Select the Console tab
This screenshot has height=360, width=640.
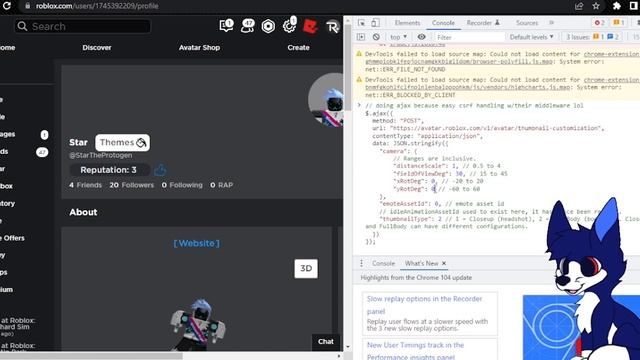[443, 23]
